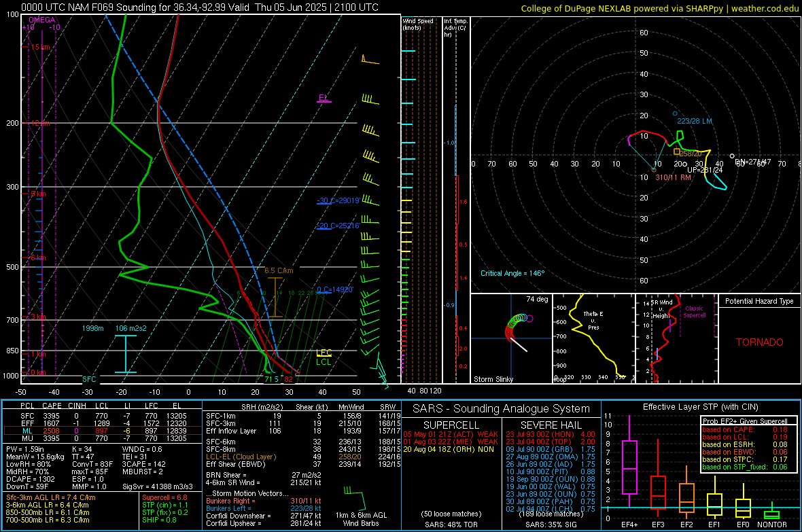Click the cyan SFC label on the skew-T
Image resolution: width=802 pixels, height=532 pixels.
pos(89,379)
